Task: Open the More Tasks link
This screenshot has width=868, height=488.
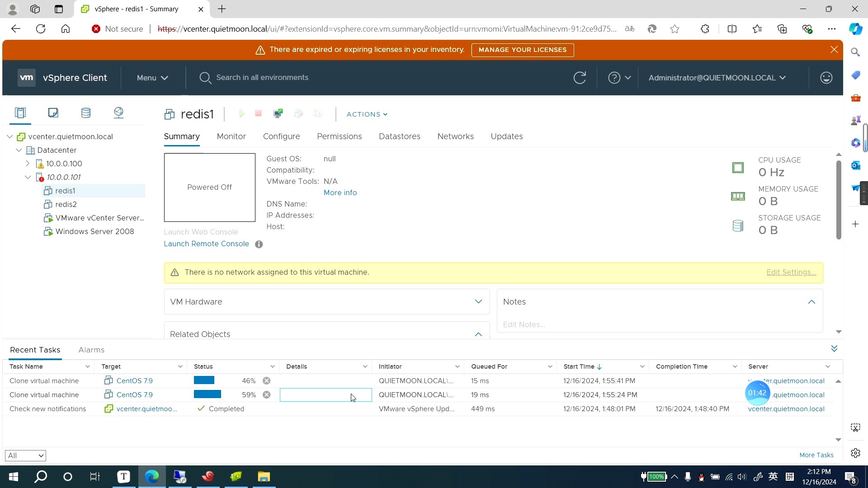Action: pyautogui.click(x=816, y=455)
